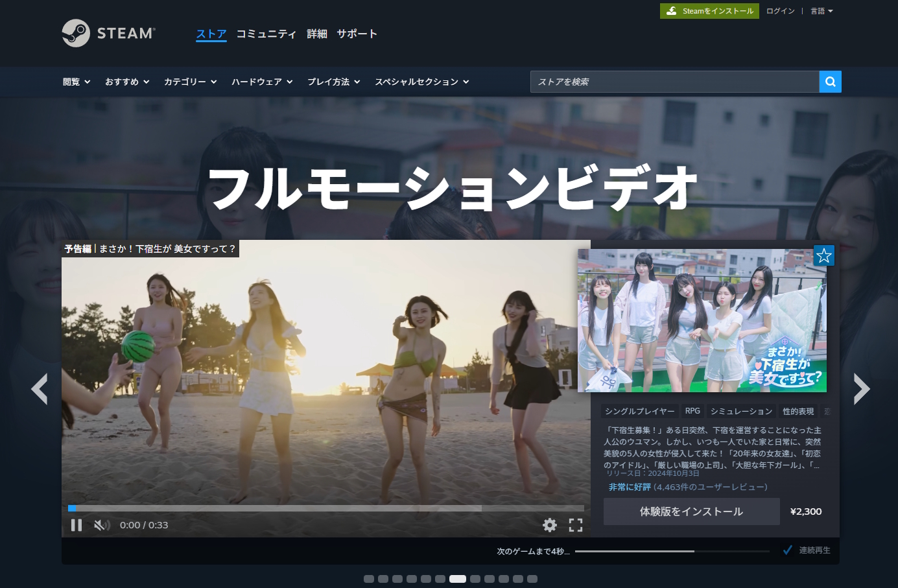The height and width of the screenshot is (588, 898).
Task: Unmute the video with speaker icon
Action: [101, 525]
